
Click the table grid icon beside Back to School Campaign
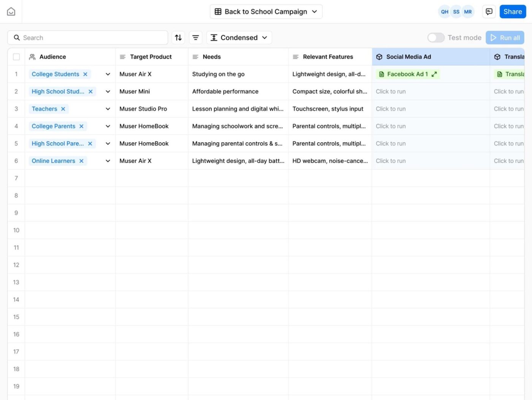[218, 11]
